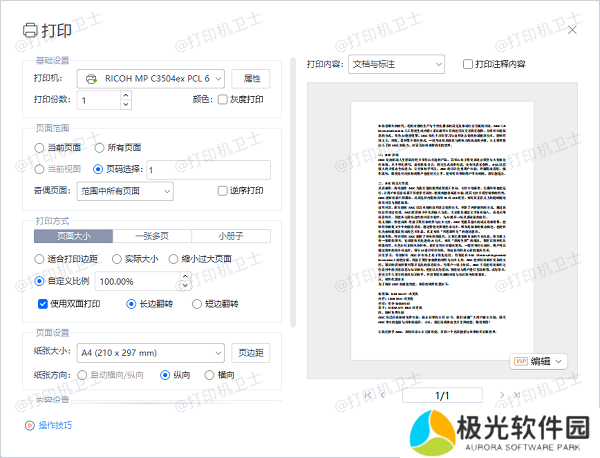
Task: Close the 打印 print dialog
Action: (572, 30)
